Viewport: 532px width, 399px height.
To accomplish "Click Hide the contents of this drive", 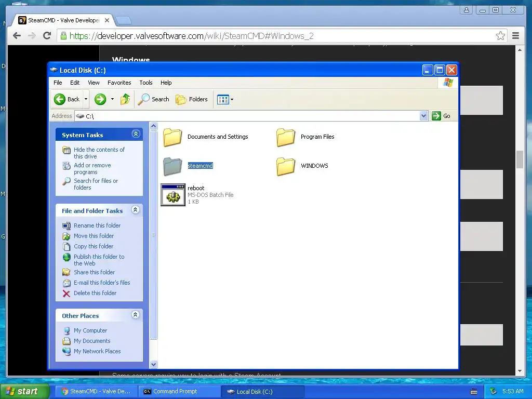I will pyautogui.click(x=99, y=153).
